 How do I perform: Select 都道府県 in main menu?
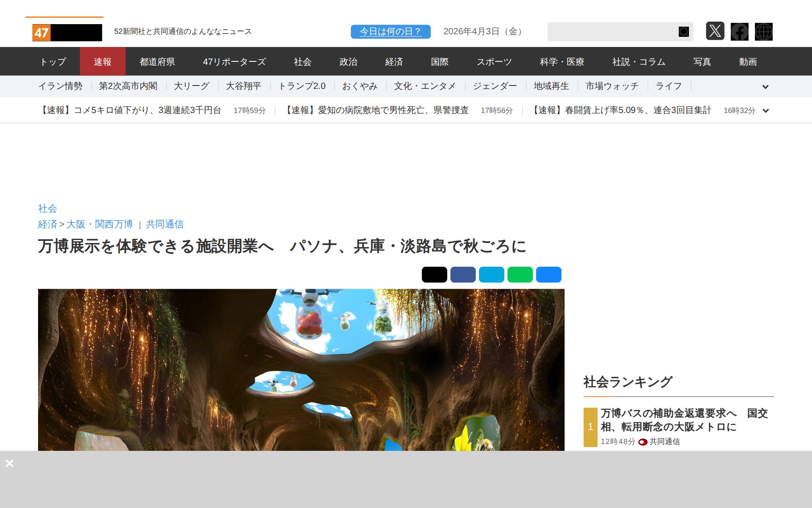point(157,62)
